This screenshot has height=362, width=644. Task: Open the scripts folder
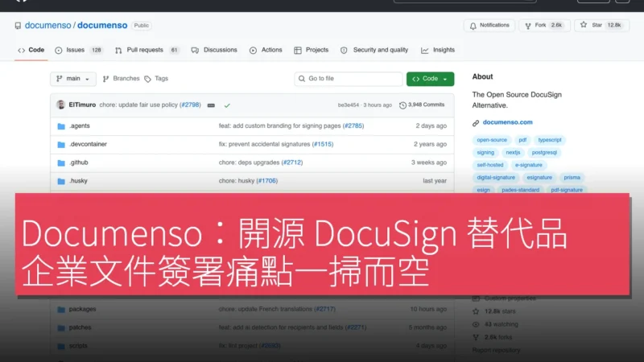tap(78, 346)
